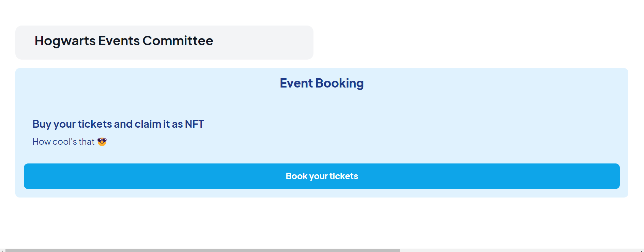Click the horizontal scrollbar's right arrow

(x=642, y=251)
